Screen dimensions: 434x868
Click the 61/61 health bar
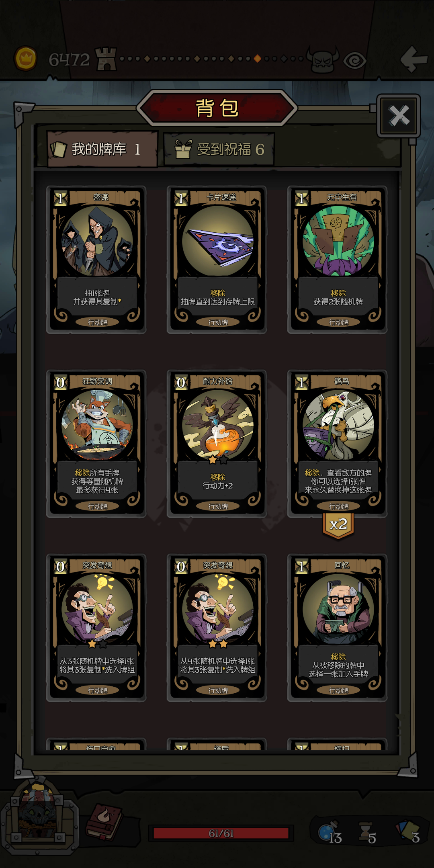(221, 833)
